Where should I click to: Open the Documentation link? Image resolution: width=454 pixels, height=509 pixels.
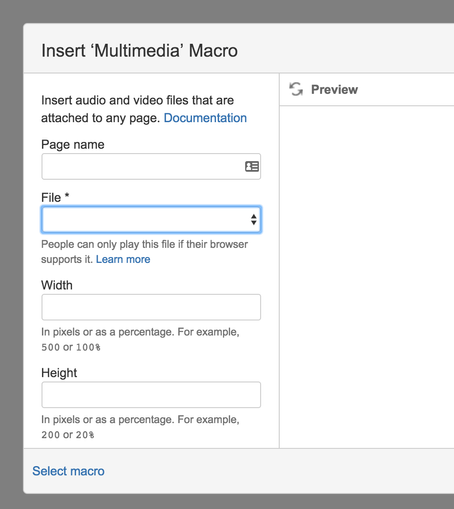[x=205, y=118]
